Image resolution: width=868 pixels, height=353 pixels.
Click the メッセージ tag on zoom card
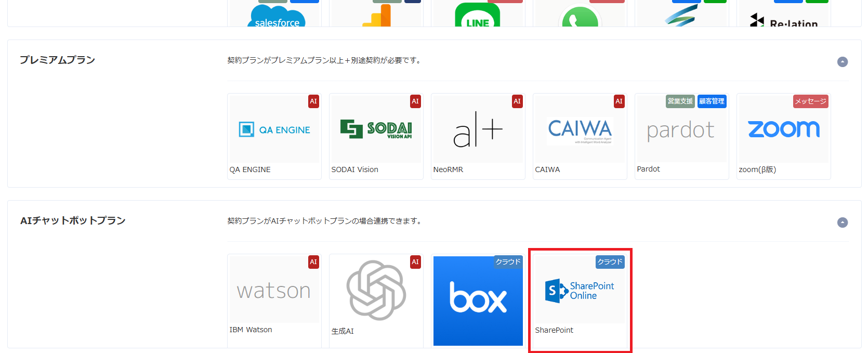pos(811,101)
